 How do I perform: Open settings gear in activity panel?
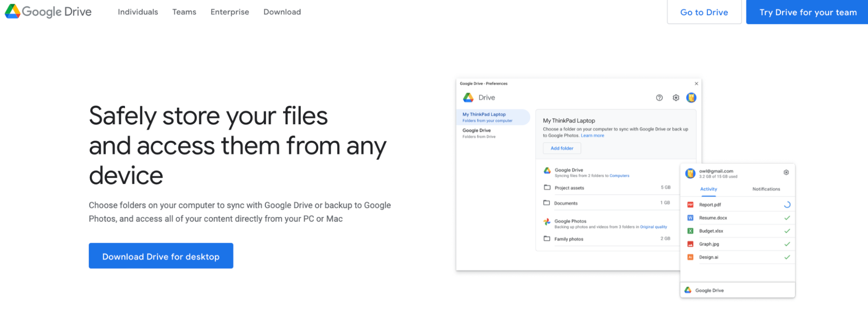tap(786, 172)
